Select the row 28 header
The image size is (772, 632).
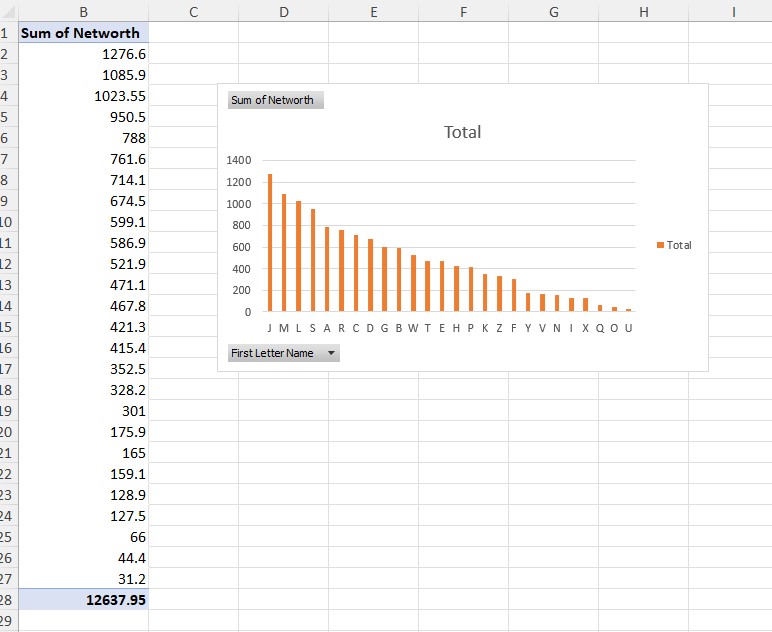[6, 599]
